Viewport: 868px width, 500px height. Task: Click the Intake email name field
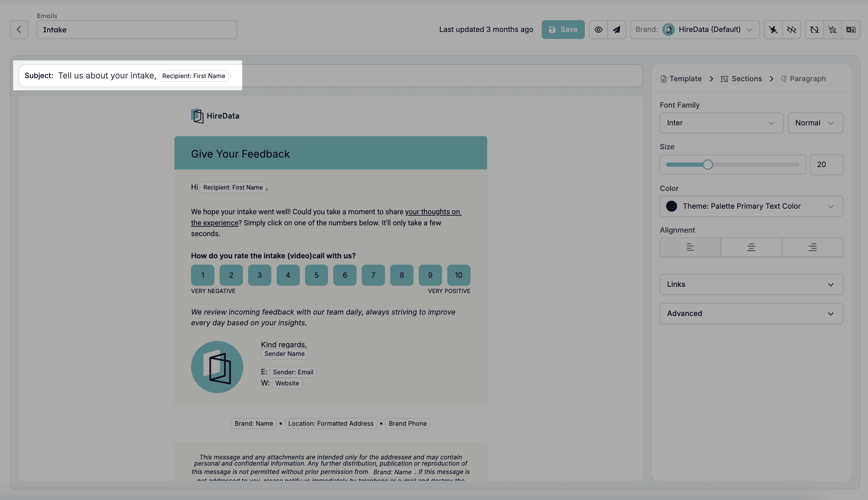[x=137, y=30]
